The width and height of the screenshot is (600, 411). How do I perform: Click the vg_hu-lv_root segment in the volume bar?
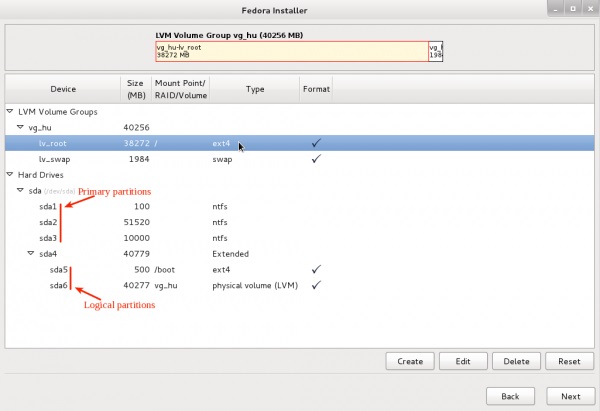[x=292, y=51]
